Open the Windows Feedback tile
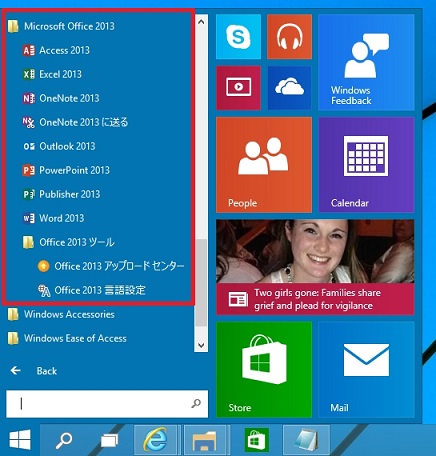 pyautogui.click(x=366, y=62)
